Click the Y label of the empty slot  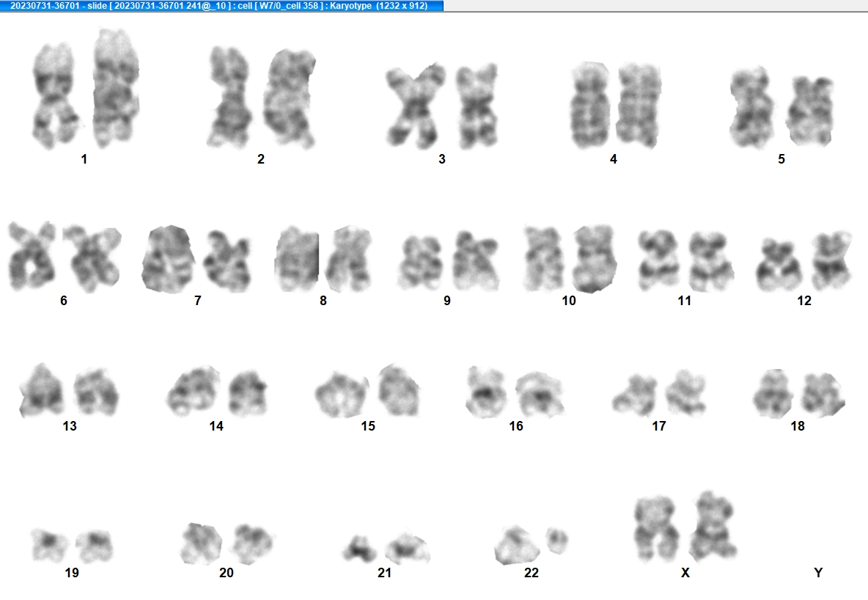[818, 573]
